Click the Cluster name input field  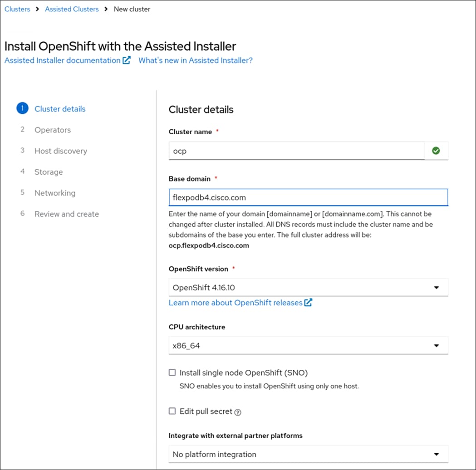(296, 151)
